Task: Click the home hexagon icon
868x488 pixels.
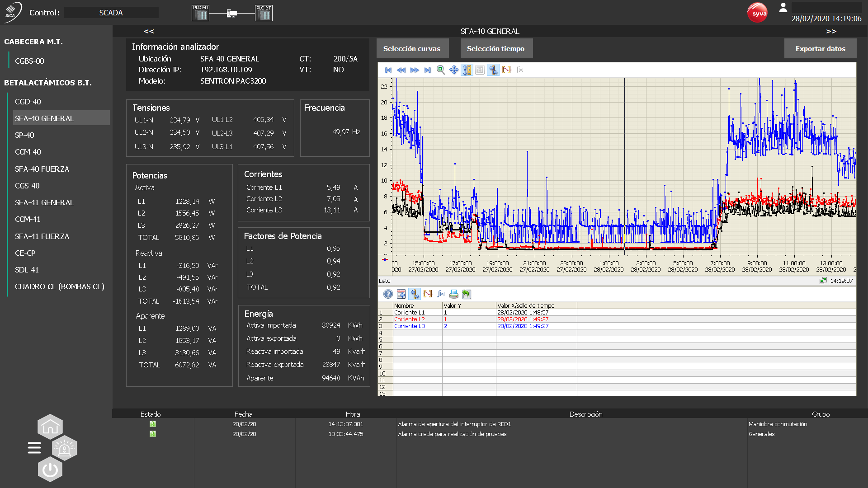Action: pos(50,427)
